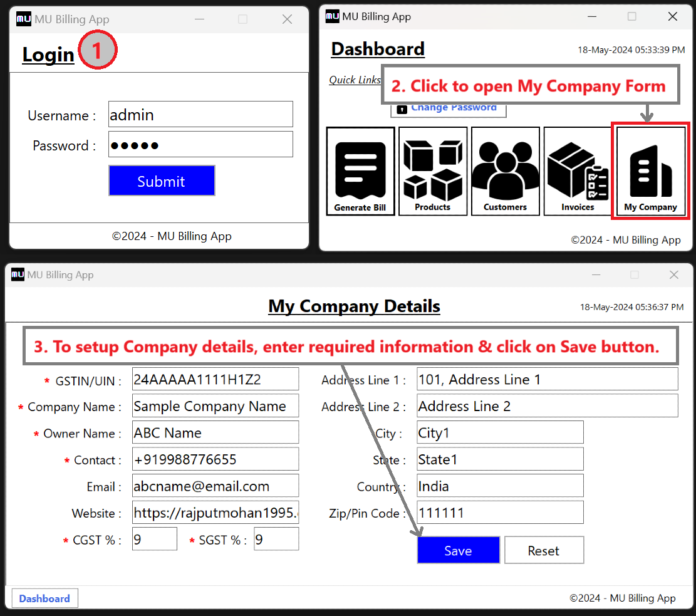Viewport: 696px width, 616px height.
Task: Open the Invoices tile
Action: tap(578, 171)
